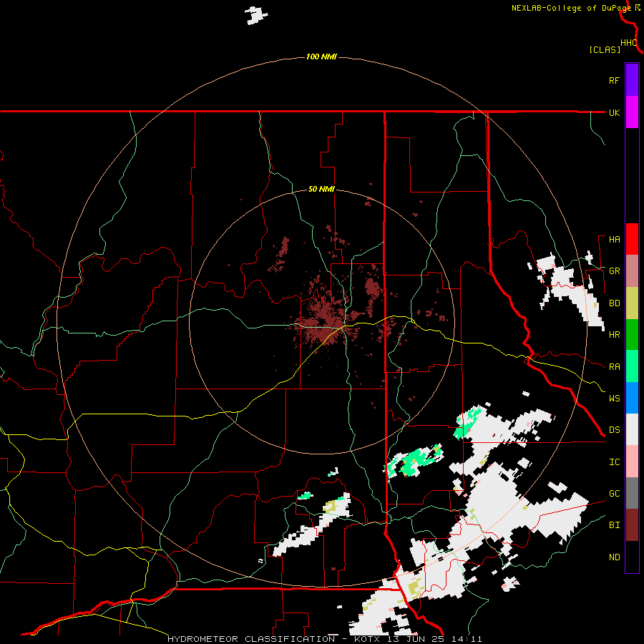The width and height of the screenshot is (644, 644).
Task: Click the UK legend label
Action: [614, 112]
